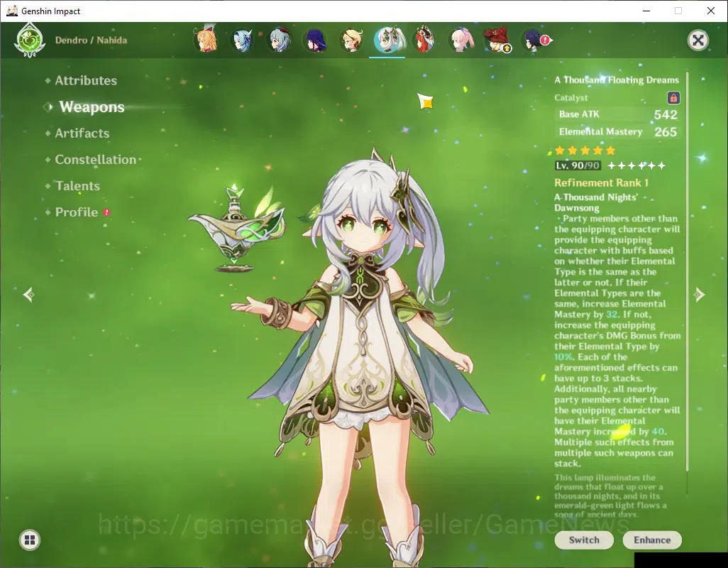Open the four-square menu icon
Viewport: 728px width, 568px height.
click(x=30, y=540)
